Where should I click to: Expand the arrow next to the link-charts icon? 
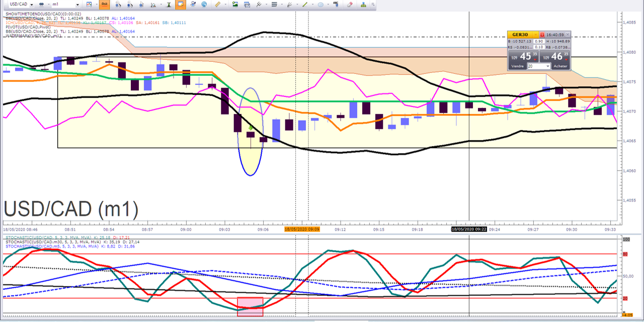pyautogui.click(x=49, y=5)
